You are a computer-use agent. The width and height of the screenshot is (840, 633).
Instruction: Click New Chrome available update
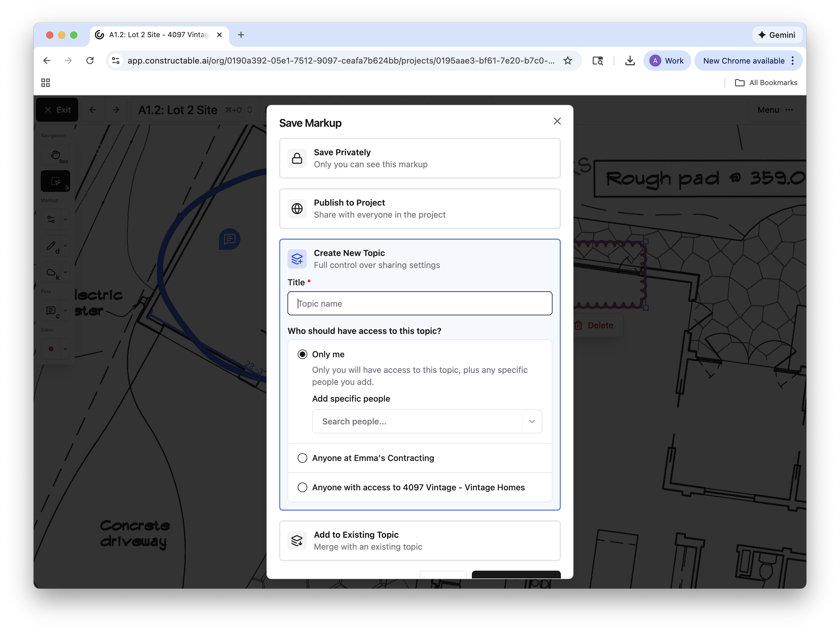(x=743, y=61)
